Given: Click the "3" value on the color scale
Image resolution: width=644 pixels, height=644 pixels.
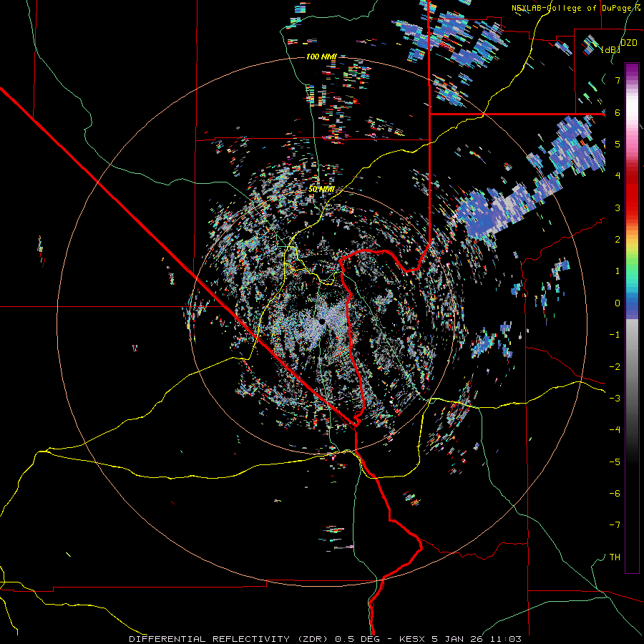Looking at the screenshot, I should [618, 208].
